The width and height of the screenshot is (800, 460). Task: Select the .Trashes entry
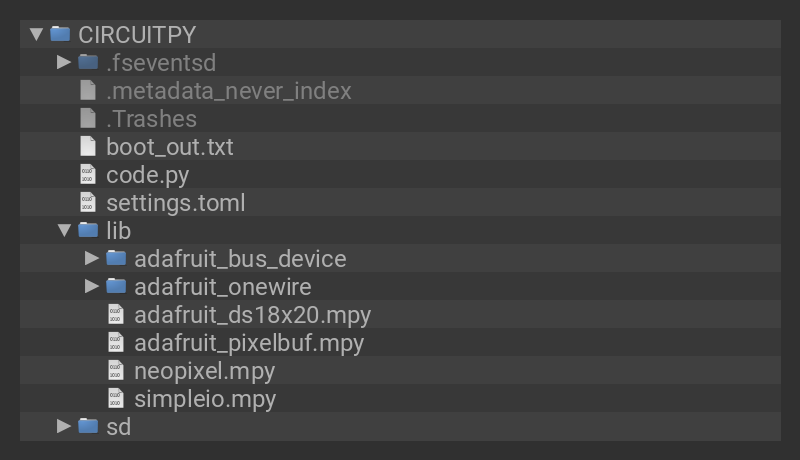coord(151,119)
